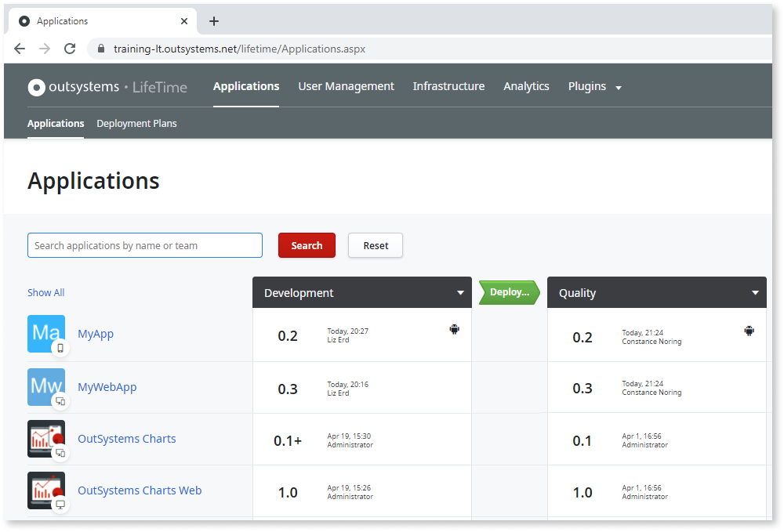
Task: Click the multi-device badge on MyWebApp's icon
Action: 60,401
